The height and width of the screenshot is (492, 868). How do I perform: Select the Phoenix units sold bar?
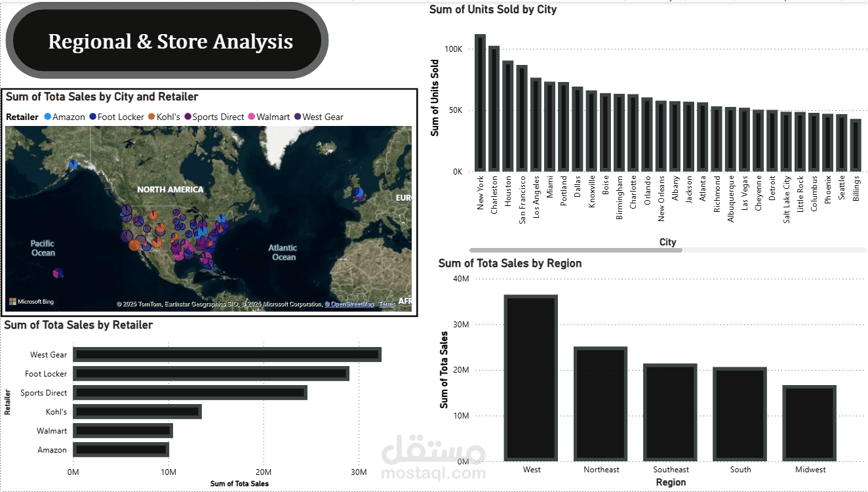pos(828,143)
